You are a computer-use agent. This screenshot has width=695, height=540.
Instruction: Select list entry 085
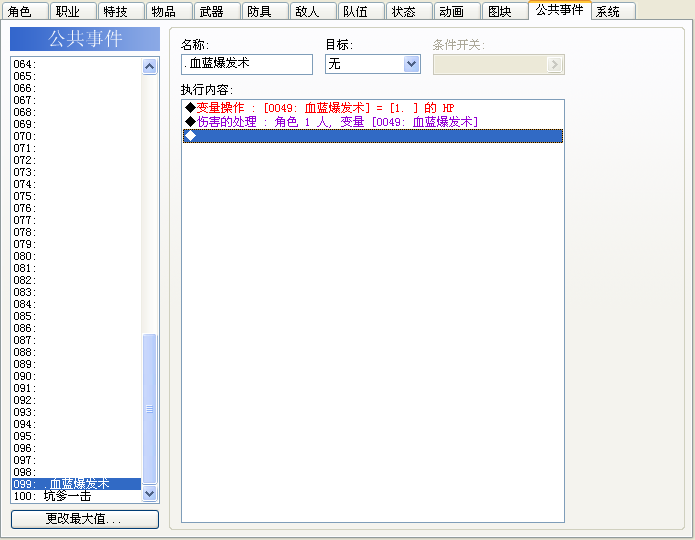(x=76, y=316)
